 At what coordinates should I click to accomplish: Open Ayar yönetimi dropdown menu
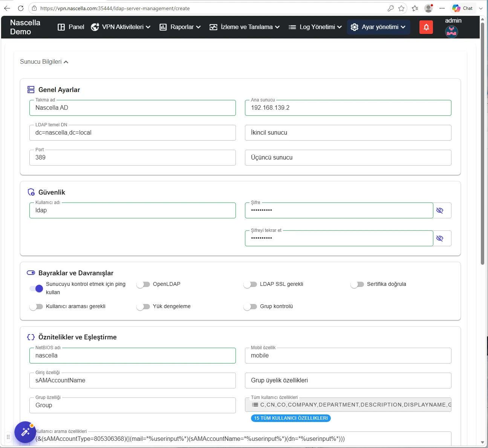(378, 27)
